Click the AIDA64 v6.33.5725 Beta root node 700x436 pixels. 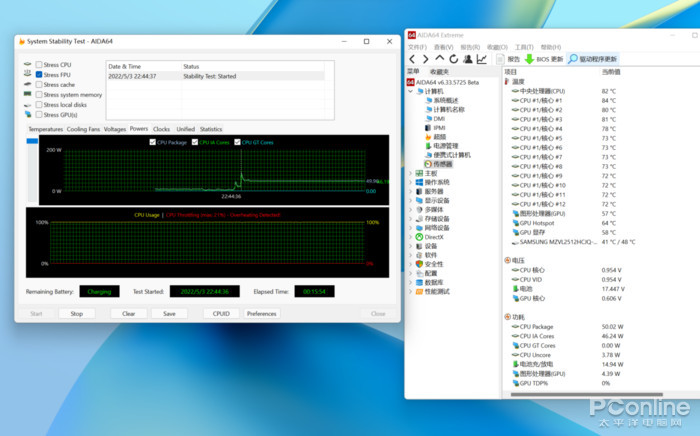[443, 83]
